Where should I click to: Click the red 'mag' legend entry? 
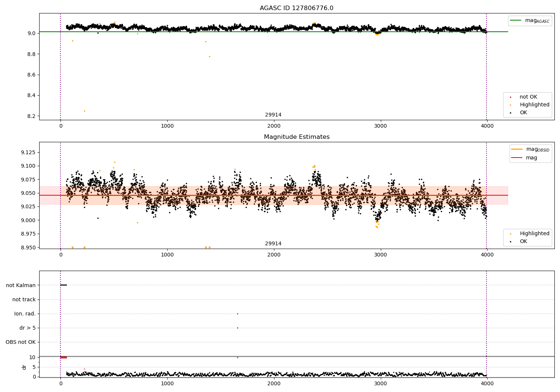pyautogui.click(x=531, y=158)
